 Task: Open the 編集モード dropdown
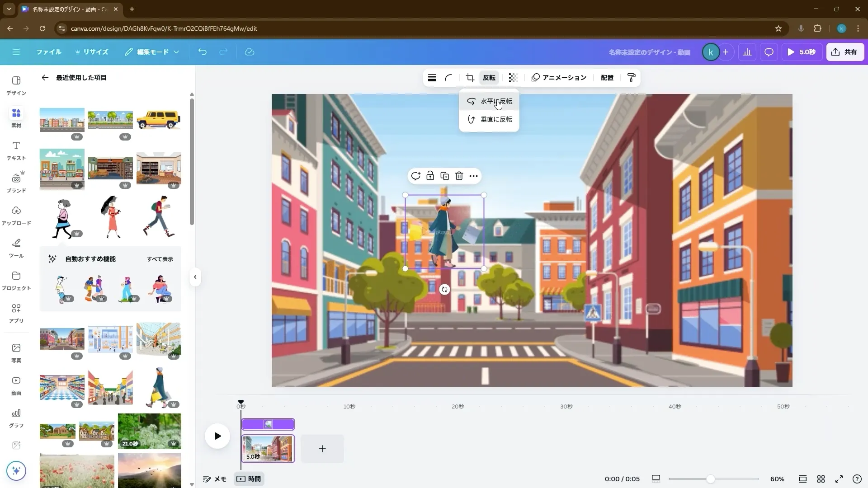click(152, 52)
